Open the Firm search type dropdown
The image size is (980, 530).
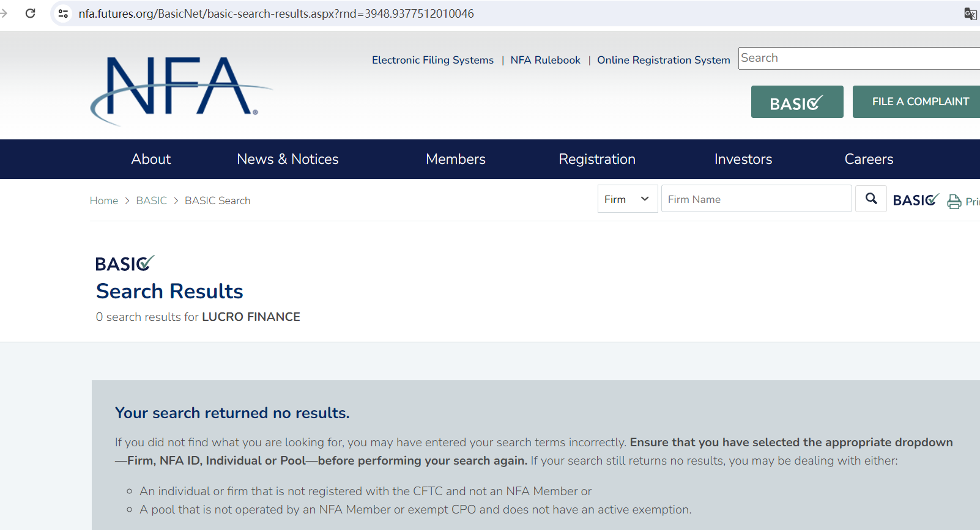(x=628, y=199)
